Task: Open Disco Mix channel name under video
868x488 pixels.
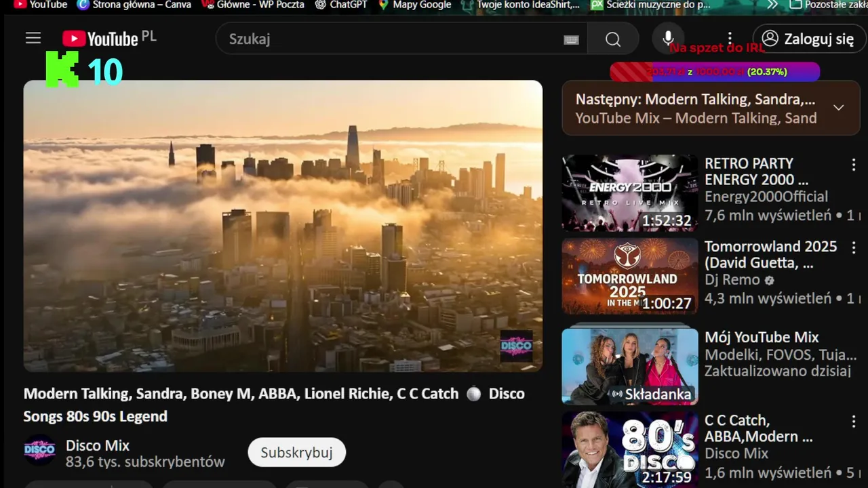Action: [98, 445]
